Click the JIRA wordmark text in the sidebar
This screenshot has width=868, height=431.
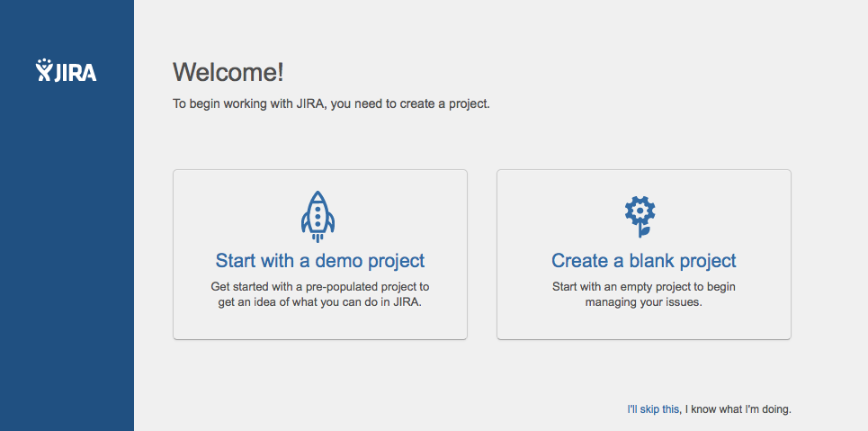(76, 73)
